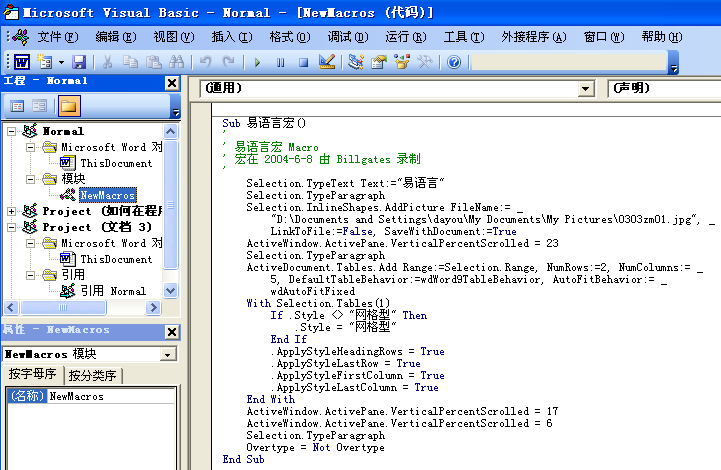The width and height of the screenshot is (721, 470).
Task: Click the (名称) property row
Action: (x=28, y=396)
